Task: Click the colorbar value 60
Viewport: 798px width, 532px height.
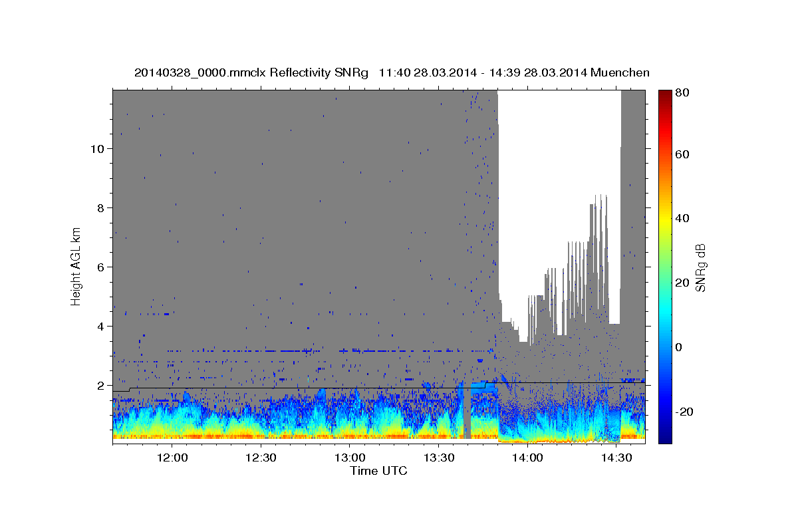Action: (x=684, y=154)
